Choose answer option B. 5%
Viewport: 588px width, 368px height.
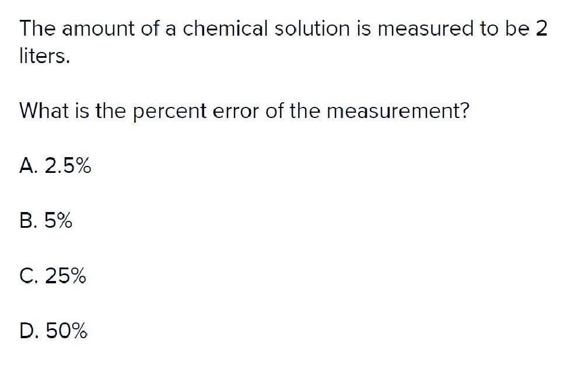[x=45, y=220]
